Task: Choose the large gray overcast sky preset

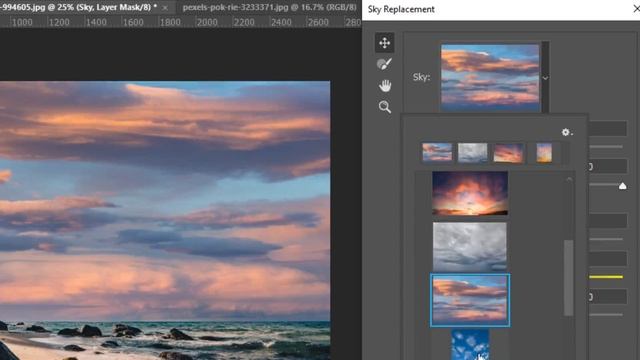Action: click(470, 247)
